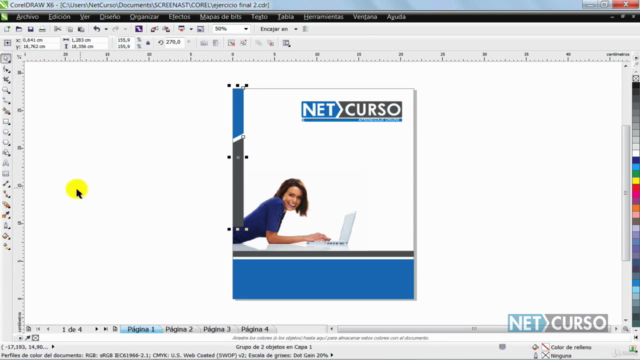640x360 pixels.
Task: Select the Parallel Dimension tool
Action: [x=6, y=184]
